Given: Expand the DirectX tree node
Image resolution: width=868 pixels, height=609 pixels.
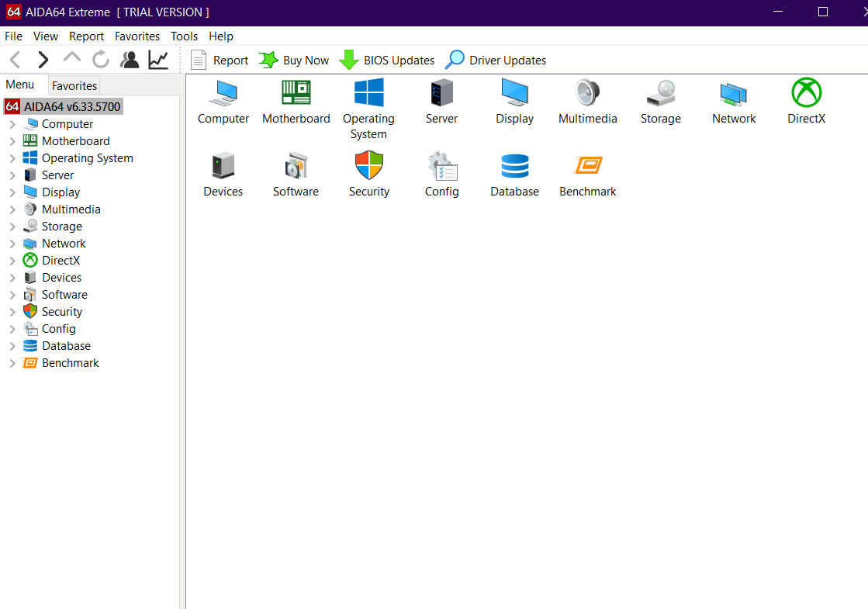Looking at the screenshot, I should coord(12,261).
